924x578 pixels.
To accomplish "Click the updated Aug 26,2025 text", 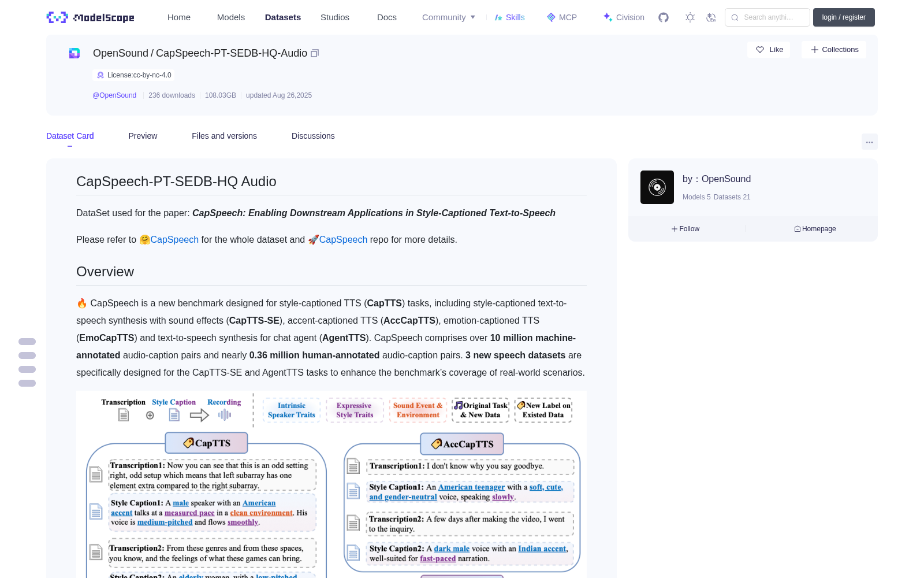I will (x=279, y=95).
